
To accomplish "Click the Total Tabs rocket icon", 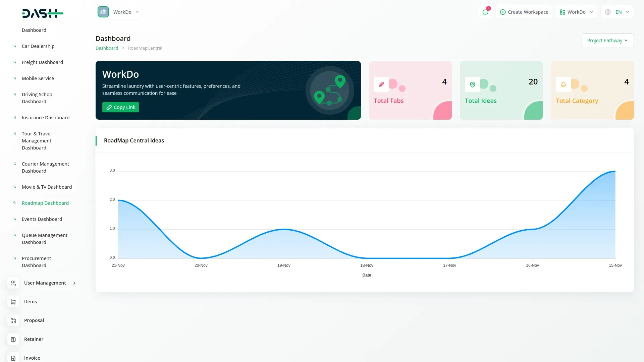I will 381,84.
